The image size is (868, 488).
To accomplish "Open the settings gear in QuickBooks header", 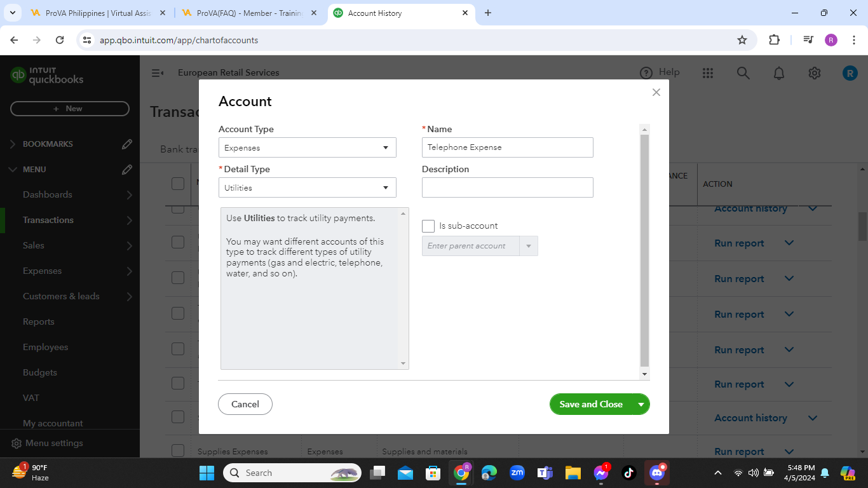I will coord(815,73).
